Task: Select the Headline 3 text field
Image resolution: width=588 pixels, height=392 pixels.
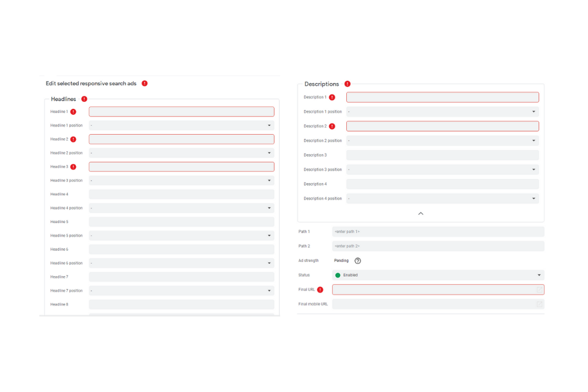Action: click(x=182, y=167)
